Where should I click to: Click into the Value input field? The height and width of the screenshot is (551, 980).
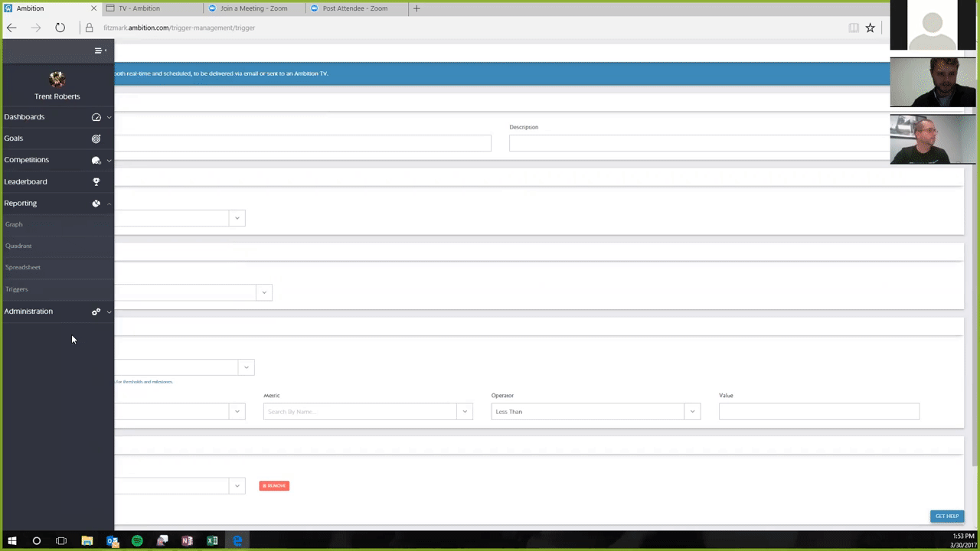pos(818,412)
